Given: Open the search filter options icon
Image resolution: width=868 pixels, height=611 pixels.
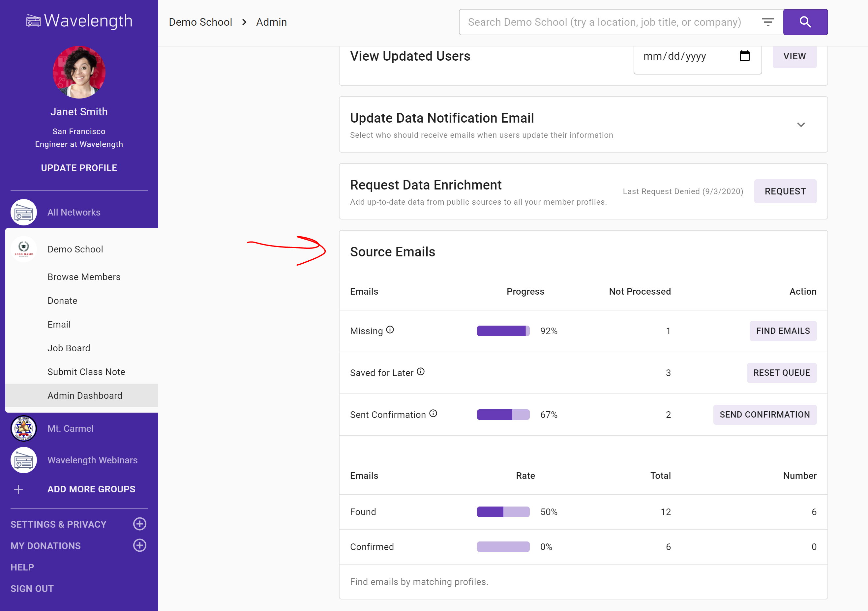Looking at the screenshot, I should (767, 22).
